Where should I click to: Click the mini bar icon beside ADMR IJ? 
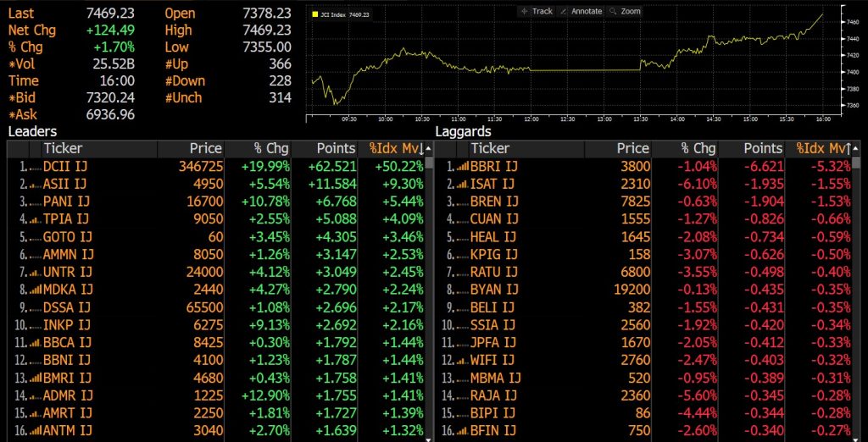(36, 396)
